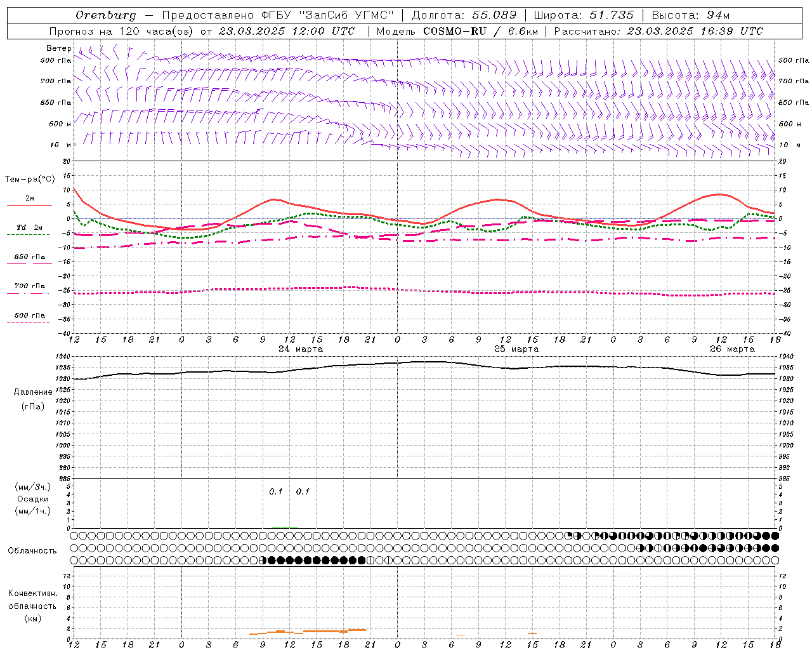
Task: Click the Orenburg station title
Action: pos(105,15)
